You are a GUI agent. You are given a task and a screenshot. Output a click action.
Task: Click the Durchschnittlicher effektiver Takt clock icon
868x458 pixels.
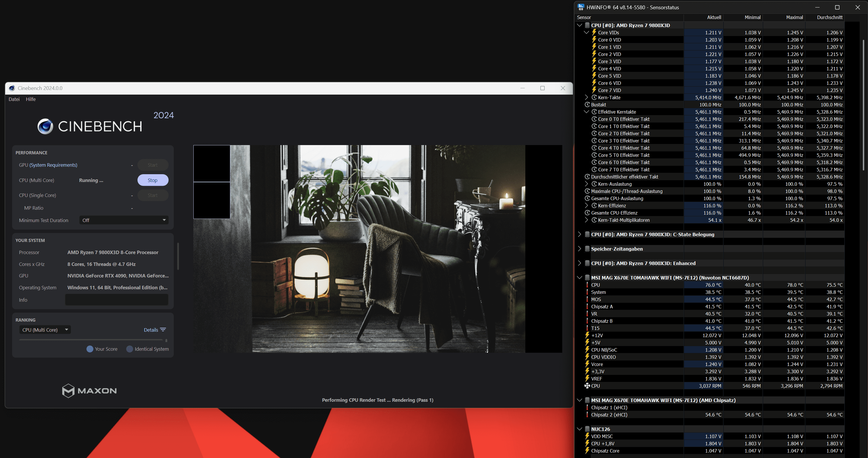587,177
